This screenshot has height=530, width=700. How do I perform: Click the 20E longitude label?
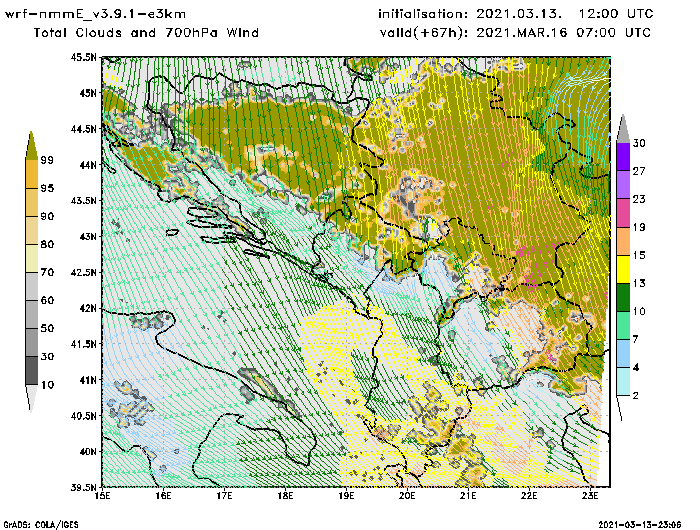pos(407,496)
